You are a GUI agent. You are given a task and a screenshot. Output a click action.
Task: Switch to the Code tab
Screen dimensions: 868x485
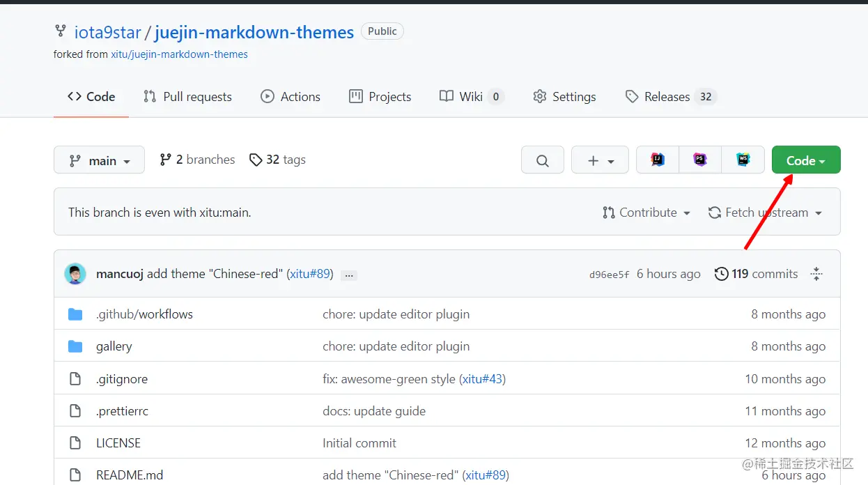point(91,97)
